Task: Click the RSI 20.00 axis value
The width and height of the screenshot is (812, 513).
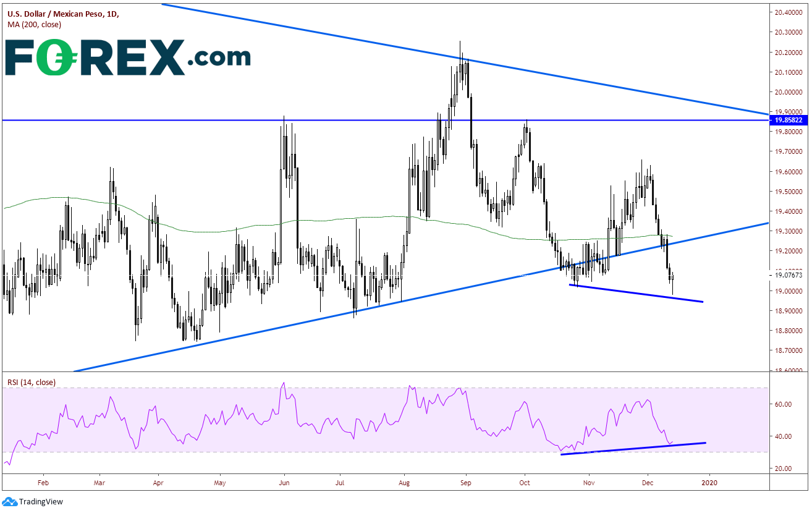Action: pyautogui.click(x=782, y=468)
